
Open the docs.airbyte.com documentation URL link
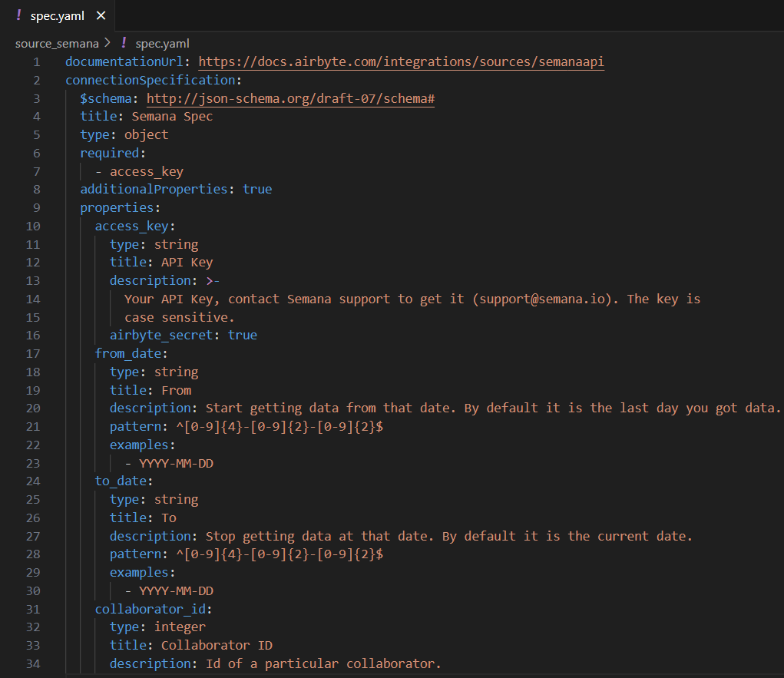tap(401, 61)
